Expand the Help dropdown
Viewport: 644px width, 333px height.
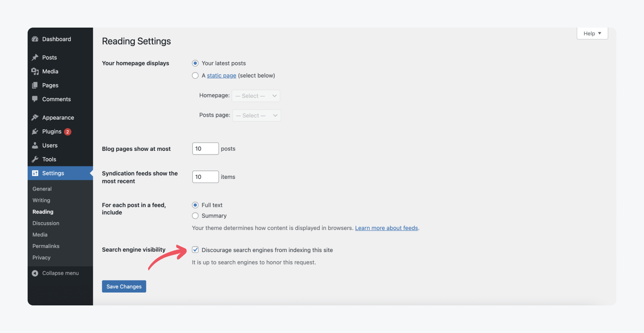coord(592,33)
